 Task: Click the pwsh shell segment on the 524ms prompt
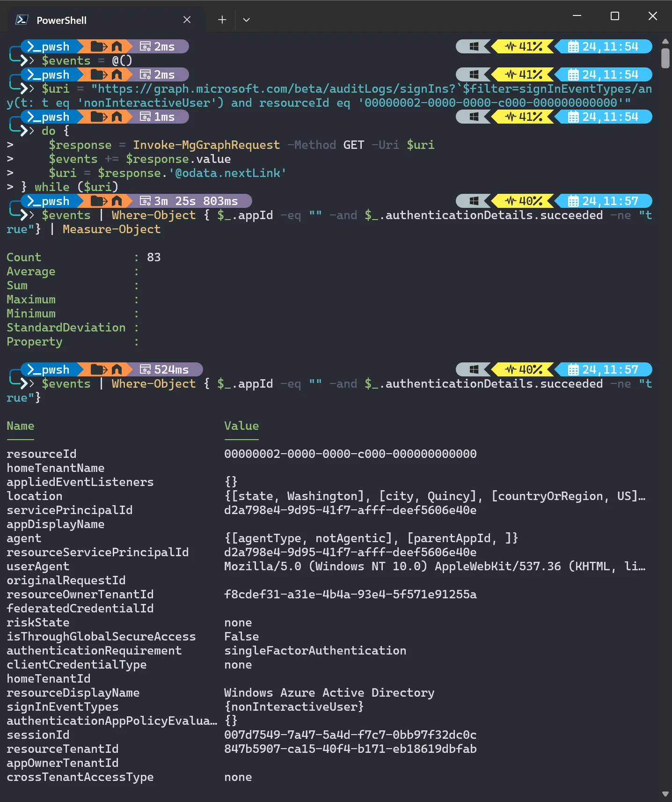coord(49,370)
